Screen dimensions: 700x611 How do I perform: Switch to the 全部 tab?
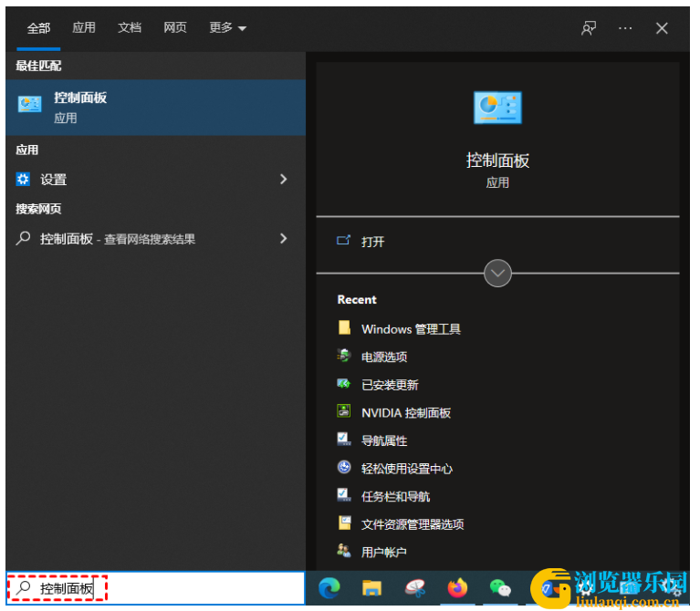coord(38,28)
